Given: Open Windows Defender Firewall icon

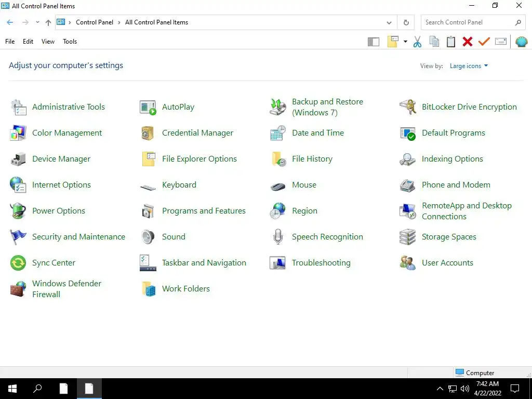Looking at the screenshot, I should (18, 289).
